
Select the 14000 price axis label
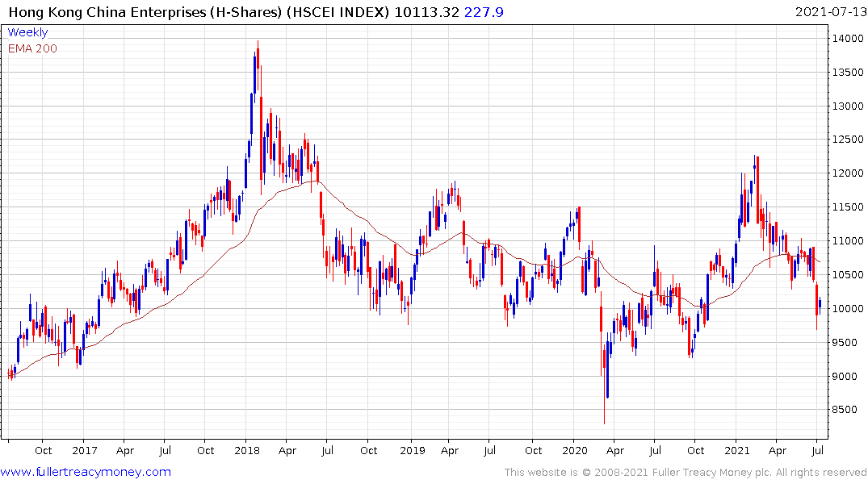point(848,38)
